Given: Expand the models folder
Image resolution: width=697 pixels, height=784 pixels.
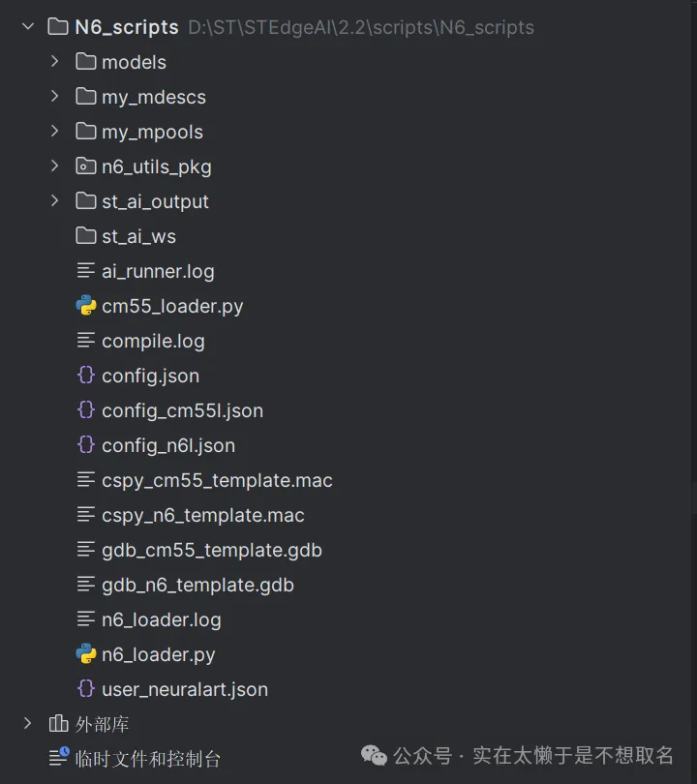Looking at the screenshot, I should click(x=55, y=62).
